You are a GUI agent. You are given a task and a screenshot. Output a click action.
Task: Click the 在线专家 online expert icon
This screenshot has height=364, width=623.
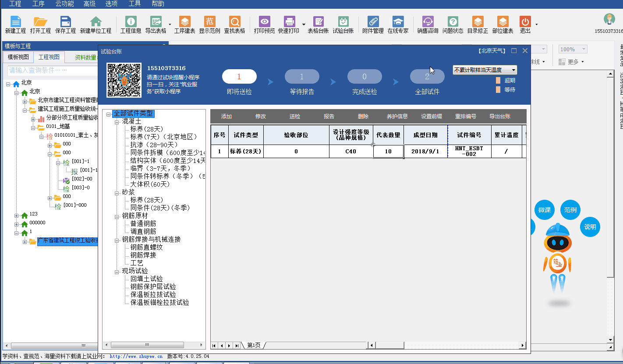[398, 22]
